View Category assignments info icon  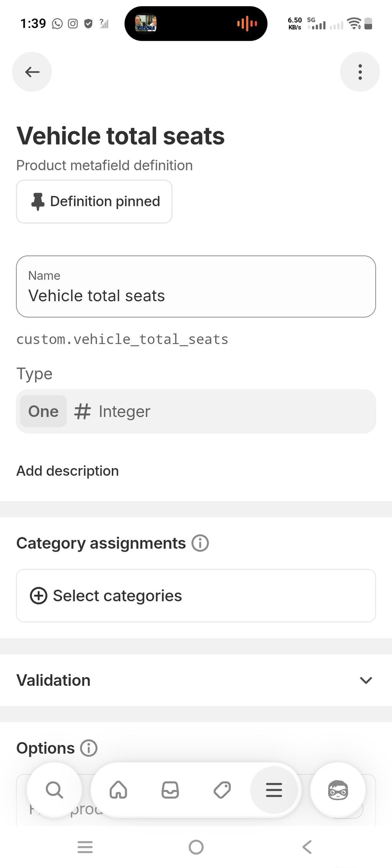click(x=200, y=543)
